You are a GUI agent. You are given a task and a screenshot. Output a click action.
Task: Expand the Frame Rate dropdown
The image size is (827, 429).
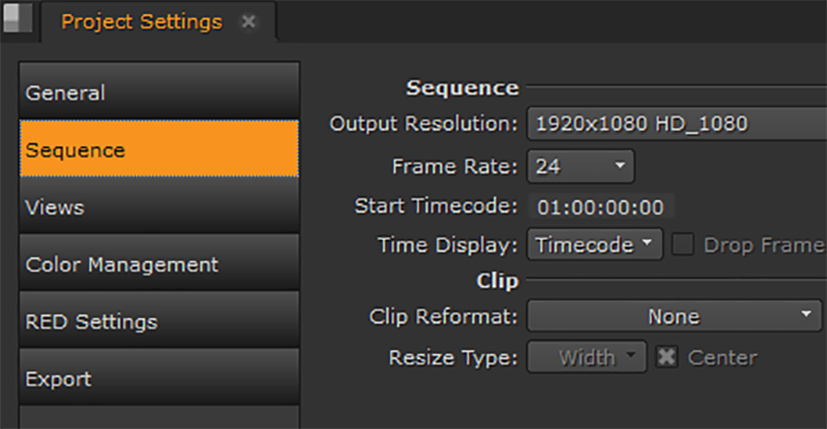[581, 166]
